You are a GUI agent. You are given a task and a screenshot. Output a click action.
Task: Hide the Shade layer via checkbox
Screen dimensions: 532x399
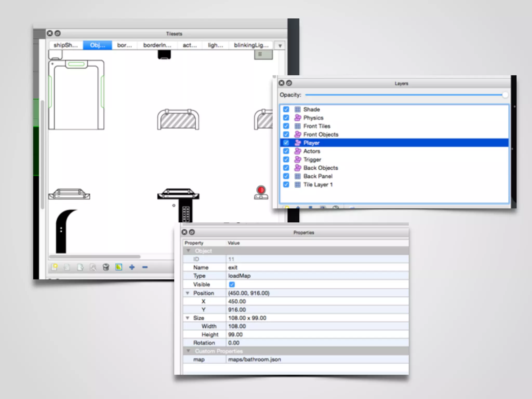point(286,109)
